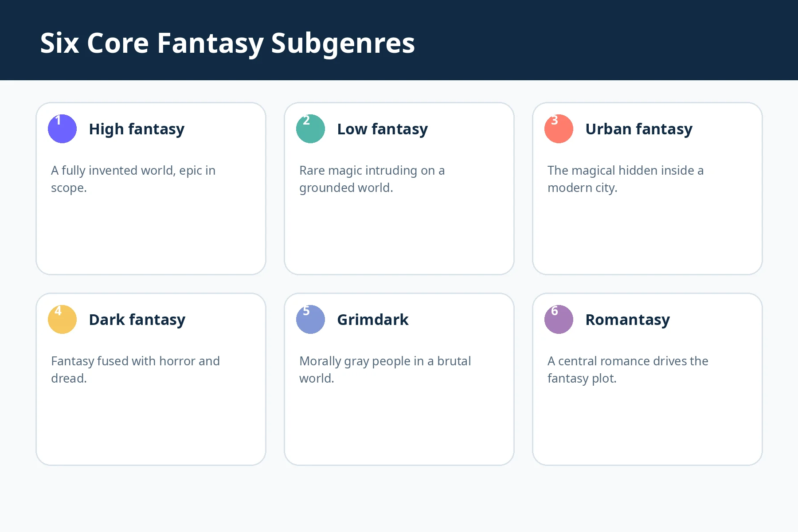The image size is (798, 532).
Task: Select the Grimdark heading
Action: pos(373,320)
